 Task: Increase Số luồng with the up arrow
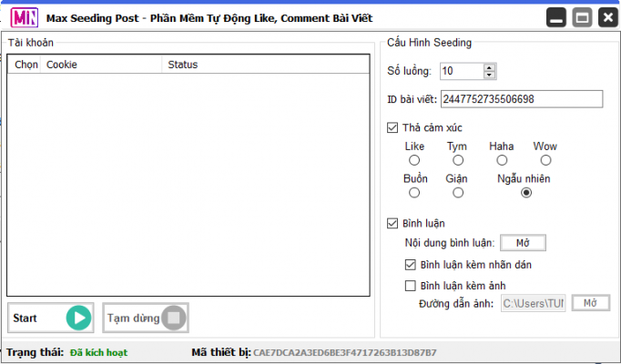(490, 67)
